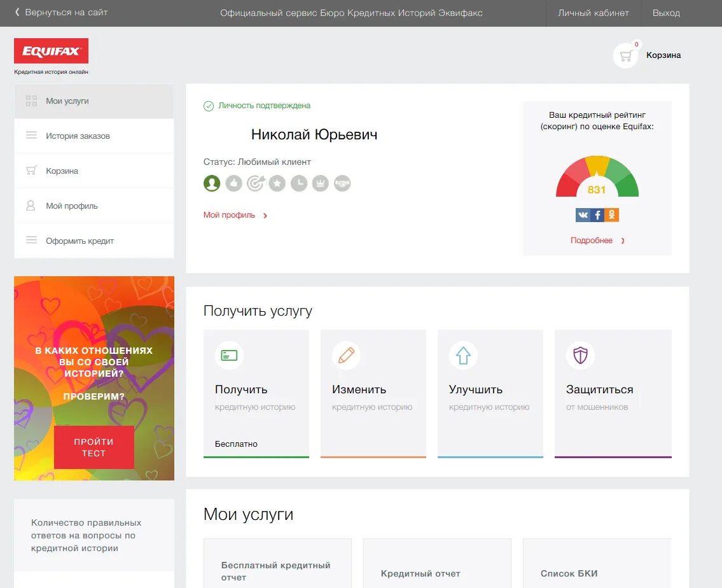
Task: Open История заказов in sidebar
Action: point(93,136)
